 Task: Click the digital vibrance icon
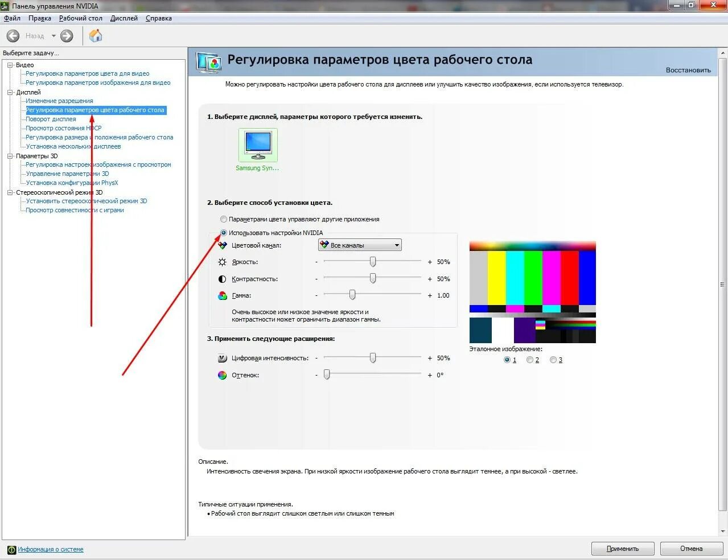(x=223, y=359)
